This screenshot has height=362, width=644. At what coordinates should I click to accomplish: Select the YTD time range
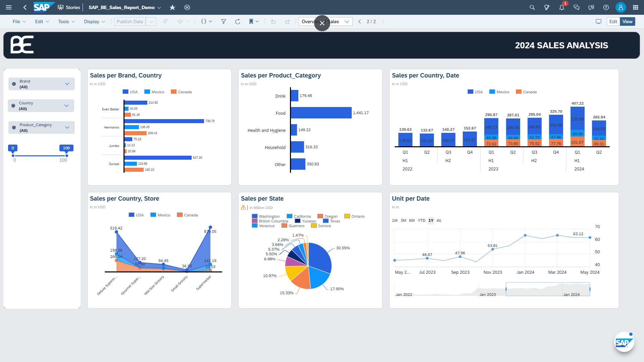pyautogui.click(x=422, y=220)
